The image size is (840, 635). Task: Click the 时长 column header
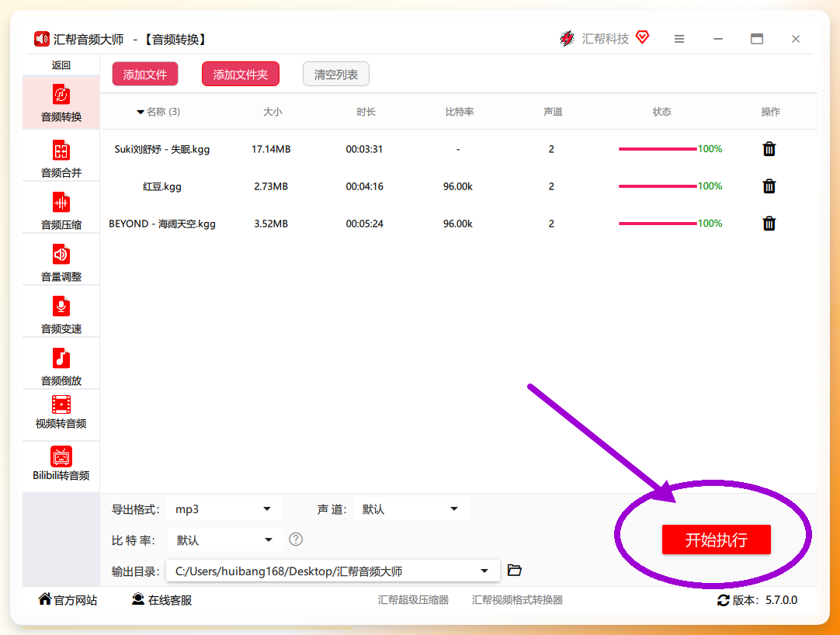click(366, 112)
